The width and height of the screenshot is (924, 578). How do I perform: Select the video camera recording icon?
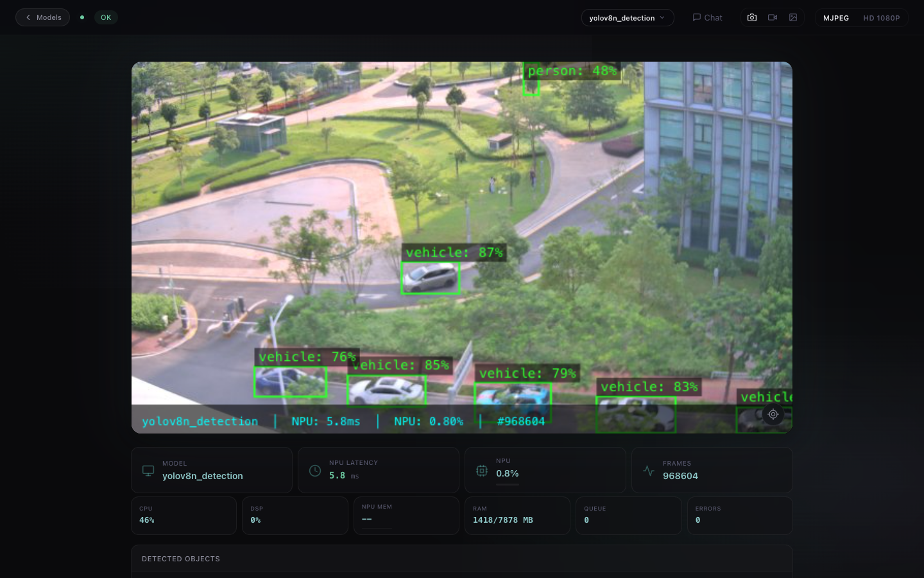(x=773, y=17)
